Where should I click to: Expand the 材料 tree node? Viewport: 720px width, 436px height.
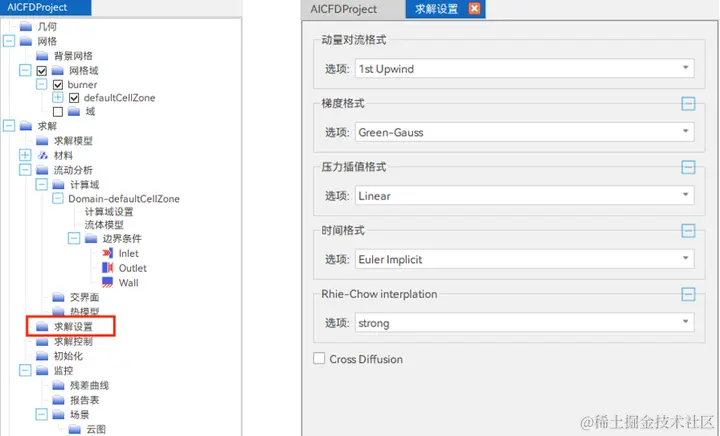pos(25,155)
